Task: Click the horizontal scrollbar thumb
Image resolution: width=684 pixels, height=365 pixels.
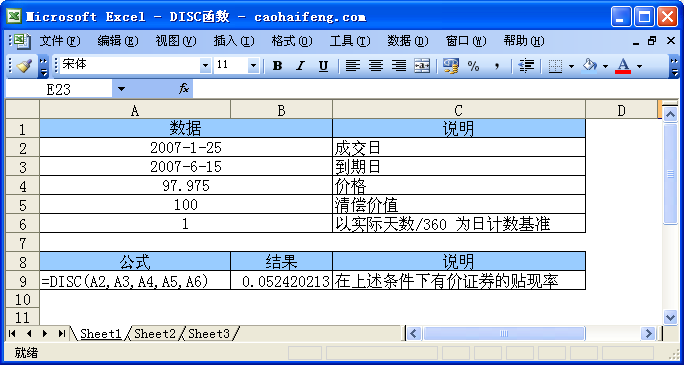Action: 504,334
